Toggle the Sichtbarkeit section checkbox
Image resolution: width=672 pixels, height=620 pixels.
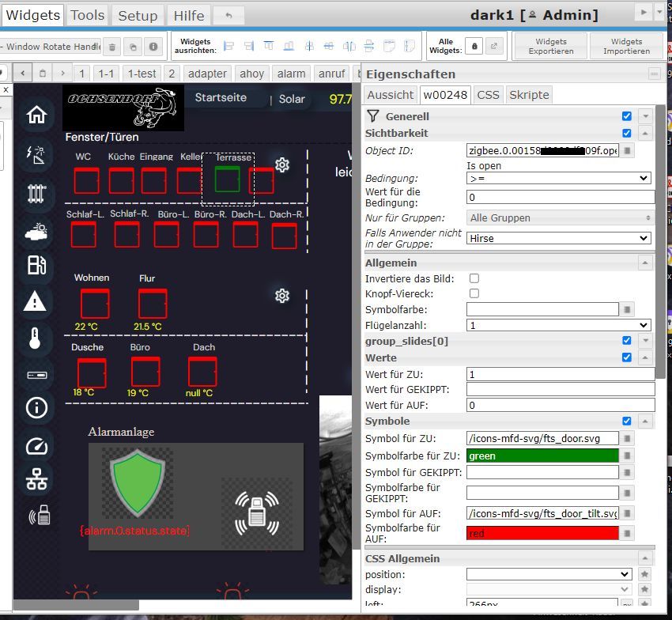point(627,133)
